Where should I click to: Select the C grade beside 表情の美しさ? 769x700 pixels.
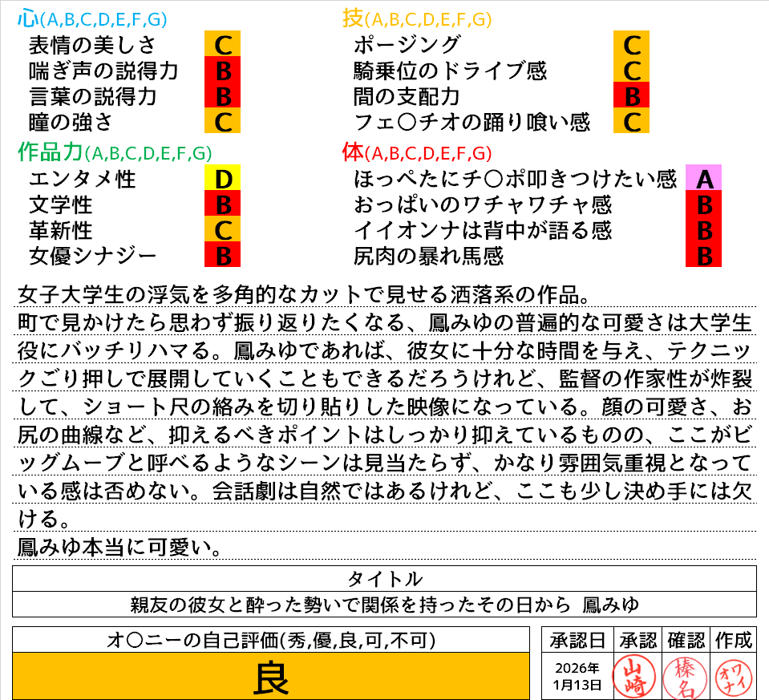(223, 44)
